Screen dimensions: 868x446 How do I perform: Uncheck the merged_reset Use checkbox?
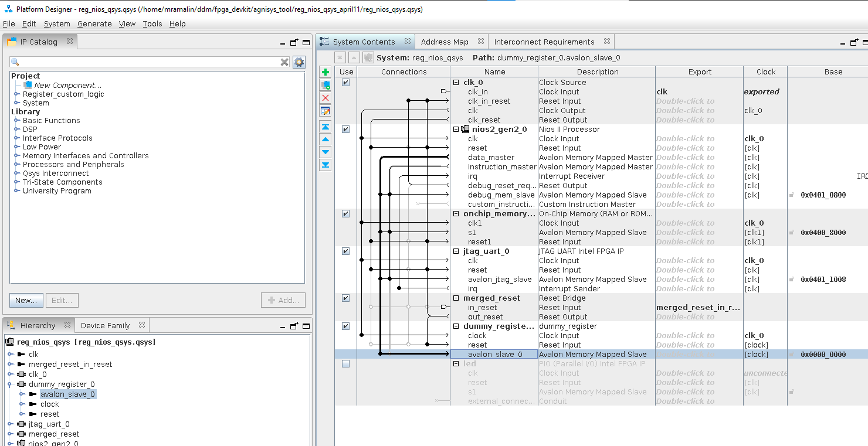coord(345,298)
